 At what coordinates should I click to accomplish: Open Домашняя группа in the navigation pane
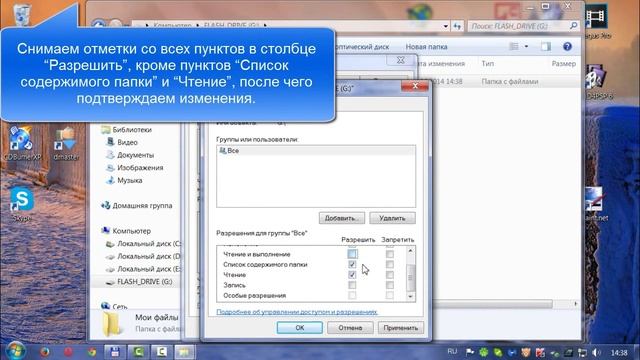pos(137,206)
